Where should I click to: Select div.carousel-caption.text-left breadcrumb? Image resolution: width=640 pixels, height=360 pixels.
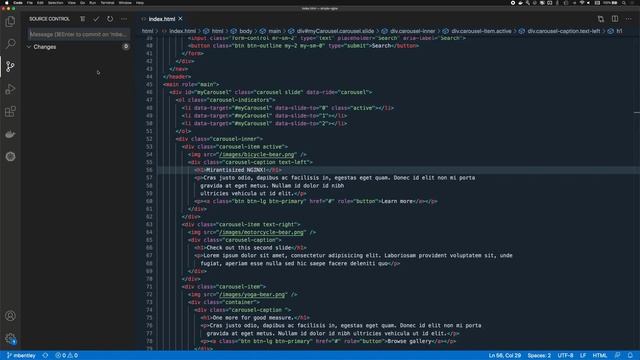pos(563,31)
